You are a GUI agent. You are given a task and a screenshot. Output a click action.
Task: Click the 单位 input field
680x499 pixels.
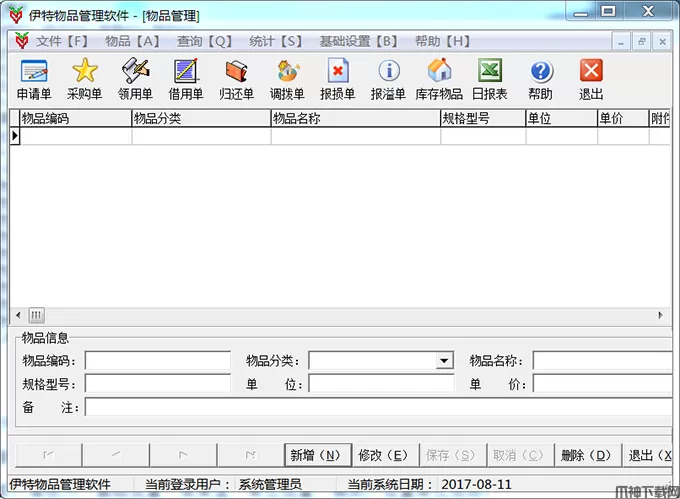[382, 384]
